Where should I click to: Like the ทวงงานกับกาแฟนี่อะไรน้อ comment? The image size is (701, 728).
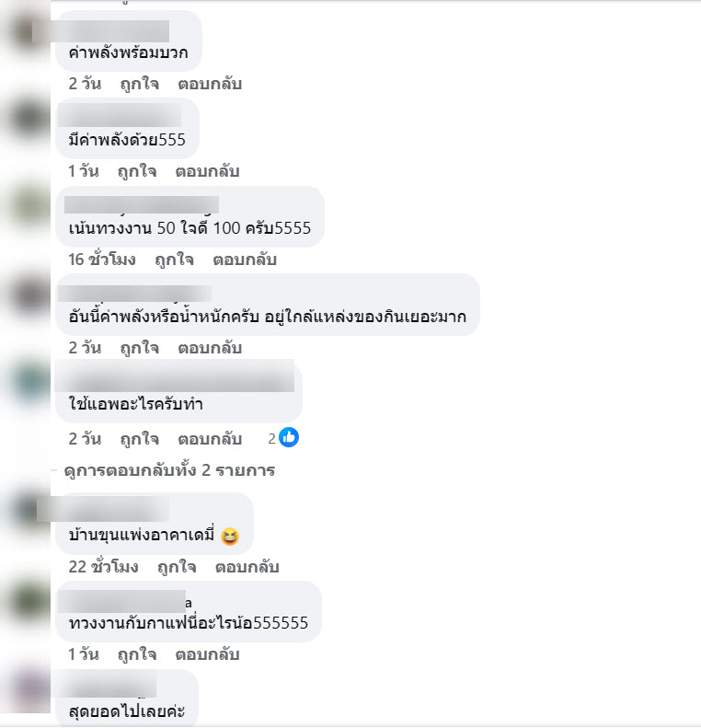pyautogui.click(x=137, y=654)
